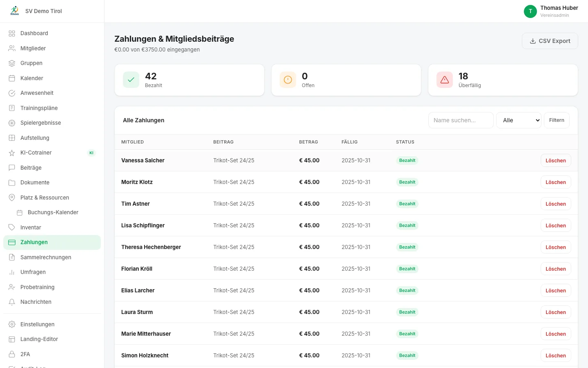Select the Nachrichten bell icon
This screenshot has width=588, height=368.
coord(12,302)
